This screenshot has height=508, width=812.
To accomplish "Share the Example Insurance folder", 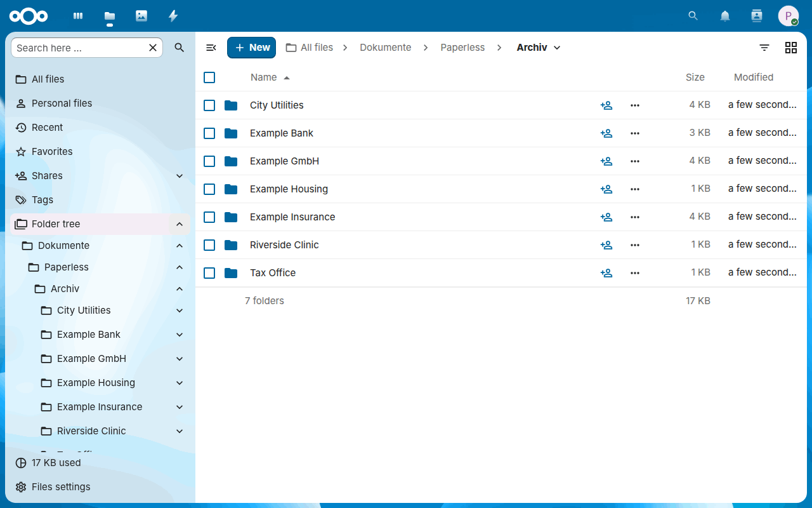I will pos(606,217).
